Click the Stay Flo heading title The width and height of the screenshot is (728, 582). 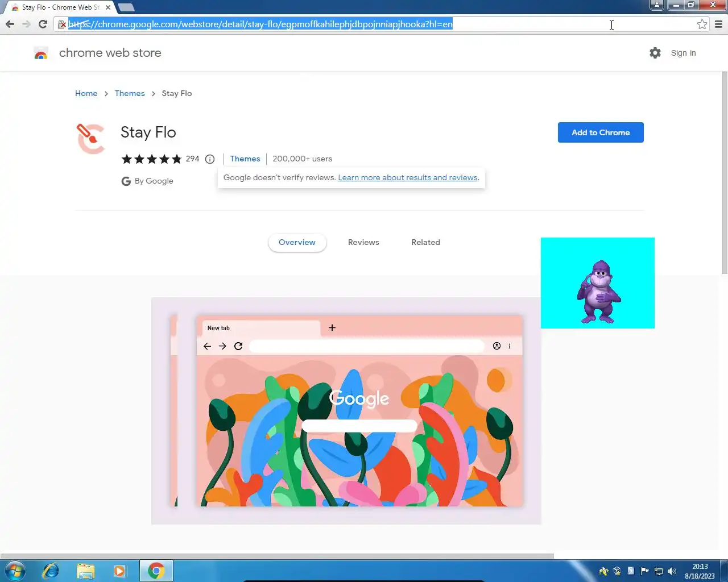pyautogui.click(x=148, y=132)
